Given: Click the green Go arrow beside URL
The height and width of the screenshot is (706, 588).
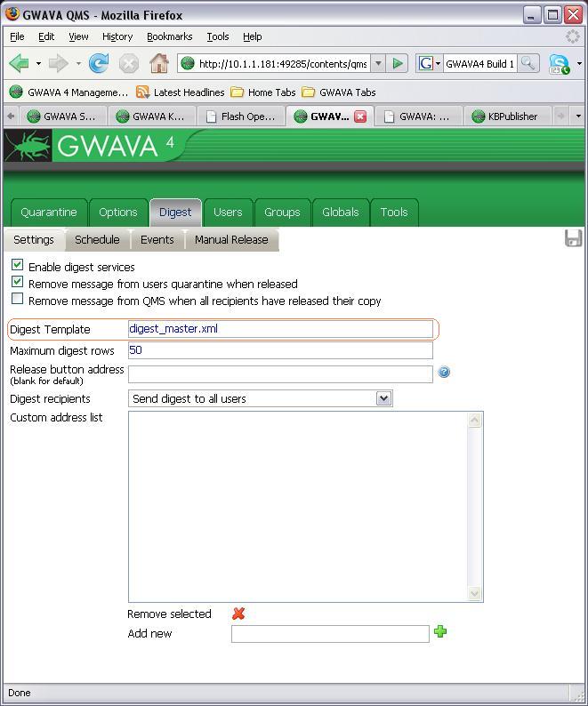Looking at the screenshot, I should (398, 63).
